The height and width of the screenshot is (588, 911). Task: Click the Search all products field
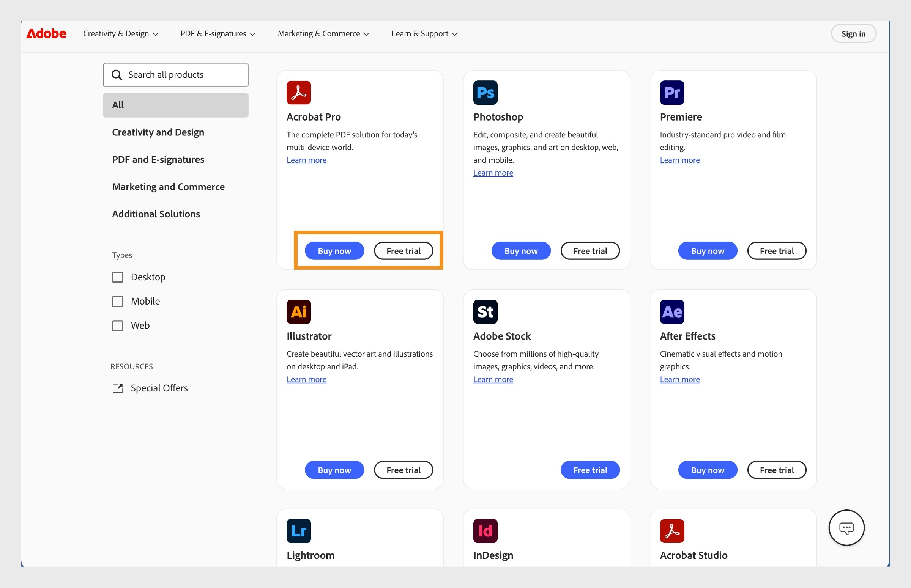coord(175,75)
